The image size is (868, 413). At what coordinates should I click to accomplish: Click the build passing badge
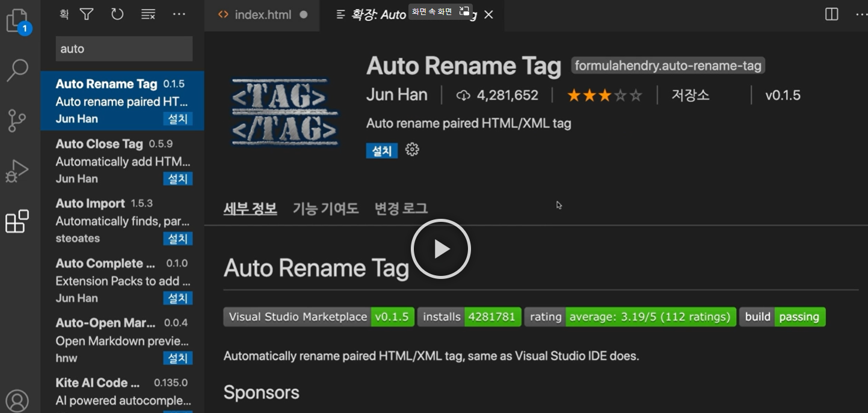pos(782,317)
